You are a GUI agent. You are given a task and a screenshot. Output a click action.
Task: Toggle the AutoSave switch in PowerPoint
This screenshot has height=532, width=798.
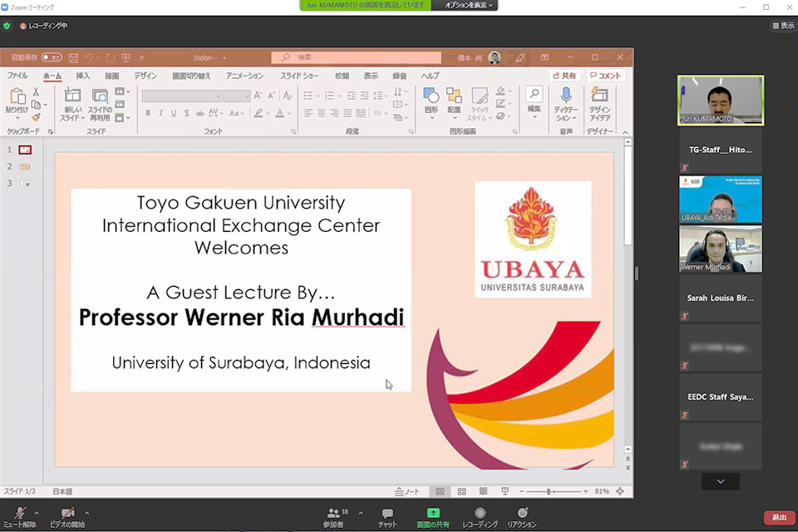tap(52, 57)
